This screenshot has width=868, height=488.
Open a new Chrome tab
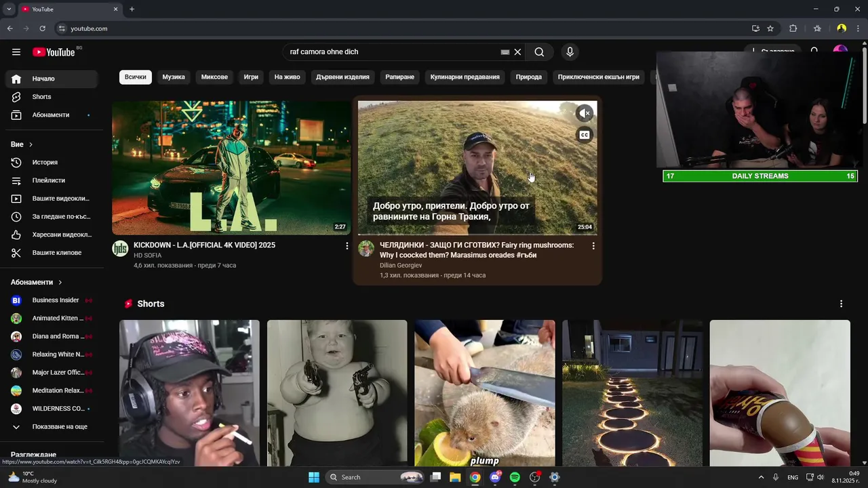(132, 9)
